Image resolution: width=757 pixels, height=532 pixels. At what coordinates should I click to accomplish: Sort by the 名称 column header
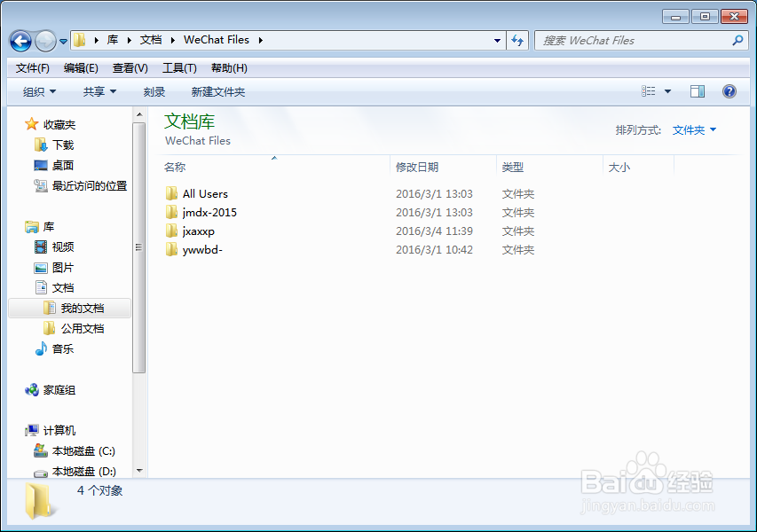(274, 167)
